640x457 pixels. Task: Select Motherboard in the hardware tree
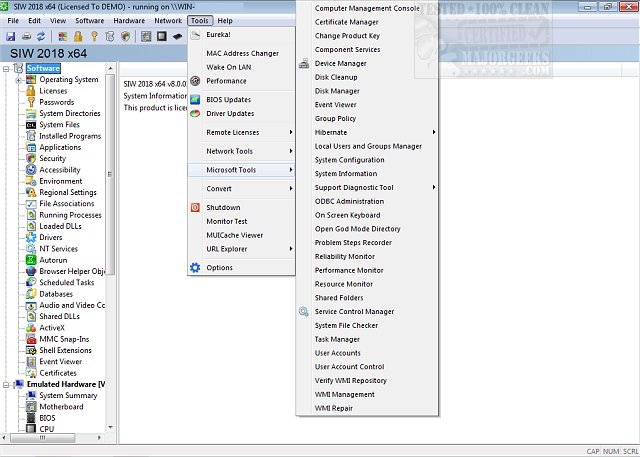tap(61, 406)
